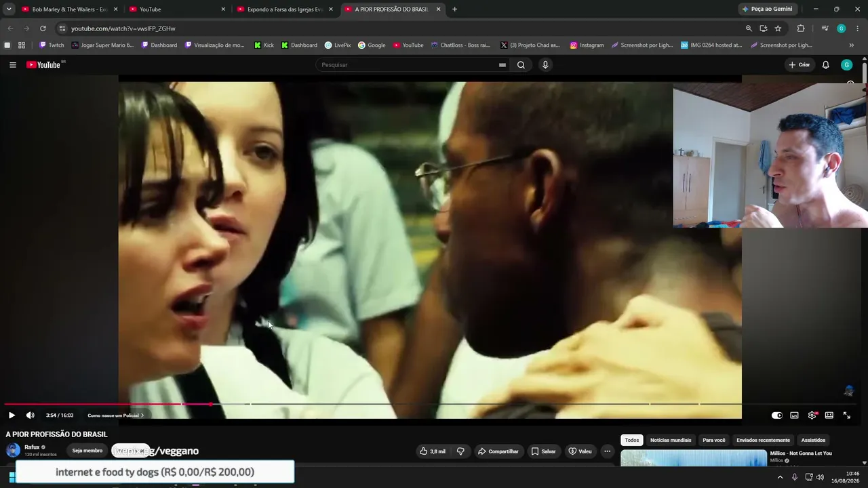Bookmark this page with the star icon
868x488 pixels.
[x=778, y=28]
